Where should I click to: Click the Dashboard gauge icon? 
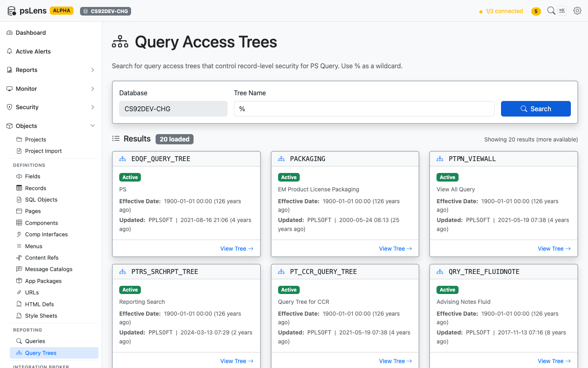click(9, 33)
